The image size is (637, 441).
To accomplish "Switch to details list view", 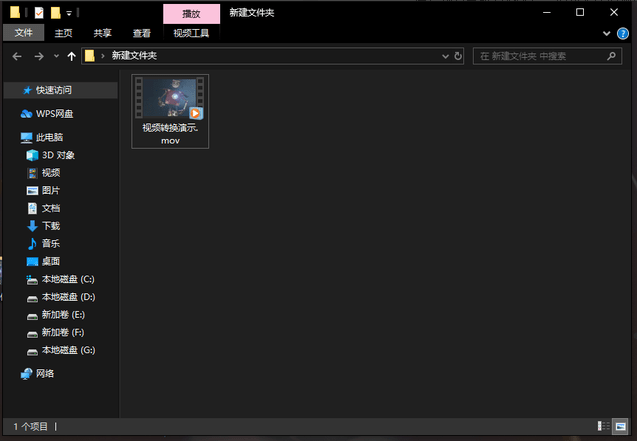I will click(603, 426).
